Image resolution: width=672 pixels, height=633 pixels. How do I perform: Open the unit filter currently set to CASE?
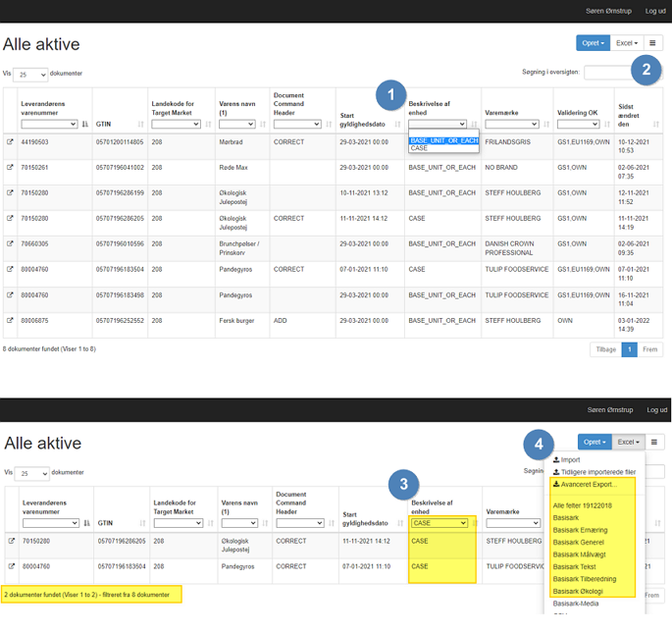[439, 523]
